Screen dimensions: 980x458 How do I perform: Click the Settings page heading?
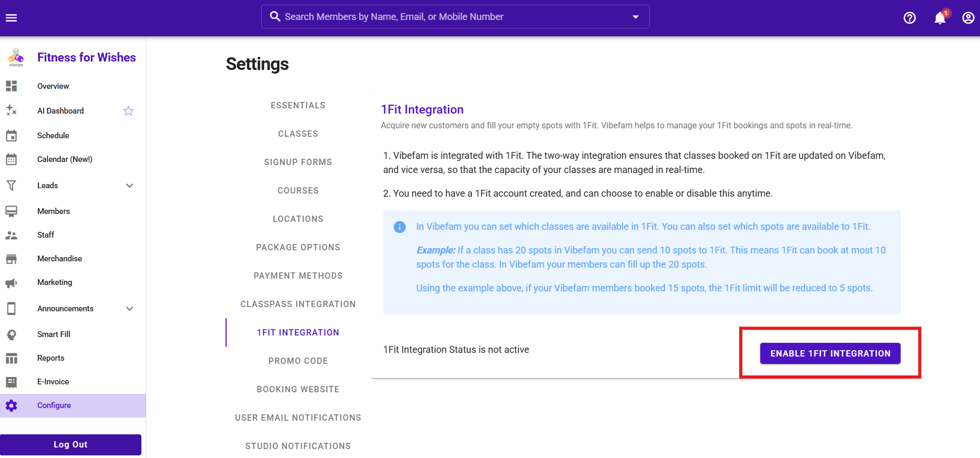257,64
